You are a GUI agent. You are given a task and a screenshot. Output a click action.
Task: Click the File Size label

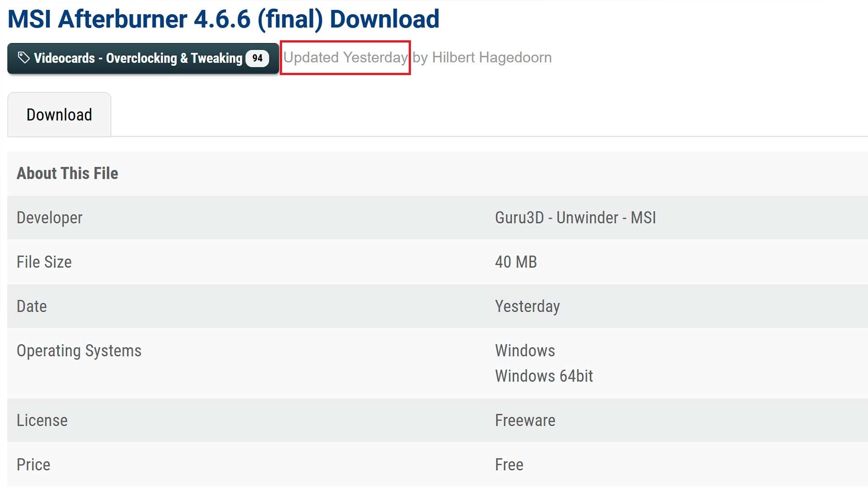pos(44,262)
